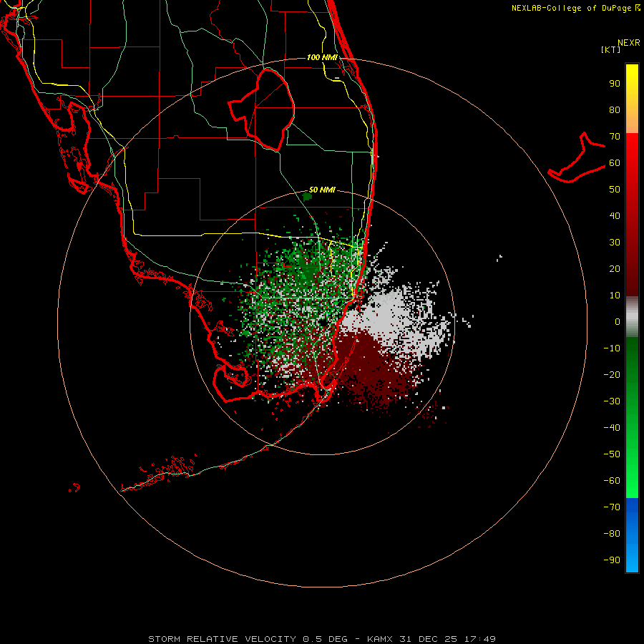
Task: Select the [KT] units label
Action: point(610,49)
